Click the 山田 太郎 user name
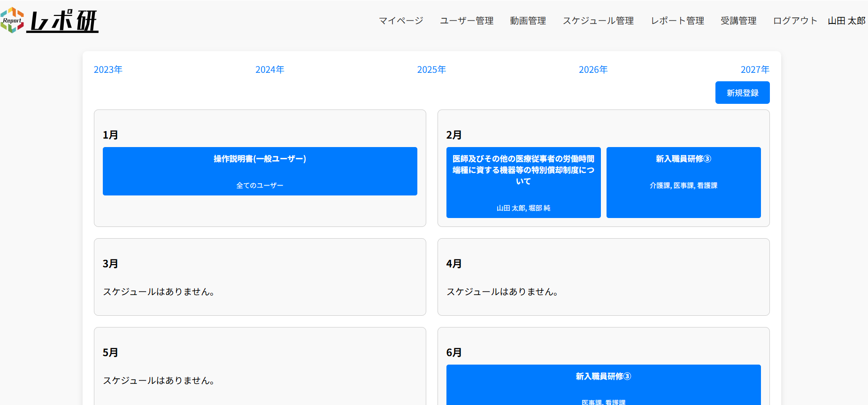 pyautogui.click(x=846, y=21)
